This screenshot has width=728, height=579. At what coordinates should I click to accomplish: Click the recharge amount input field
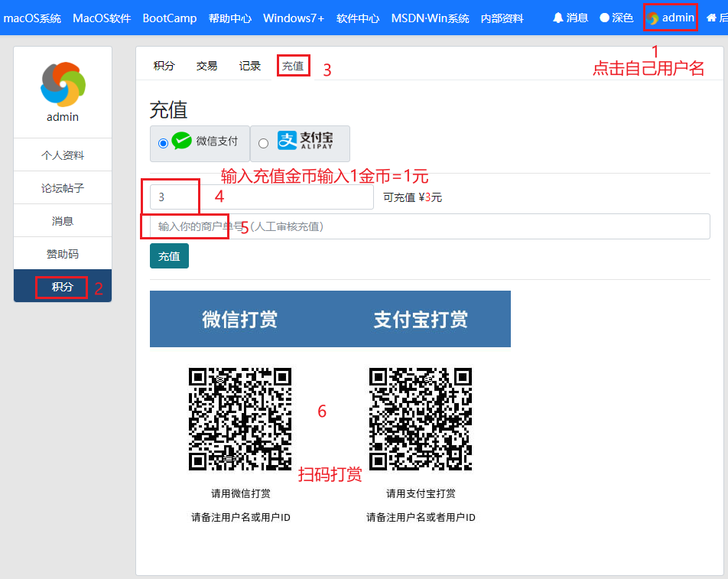click(x=262, y=197)
